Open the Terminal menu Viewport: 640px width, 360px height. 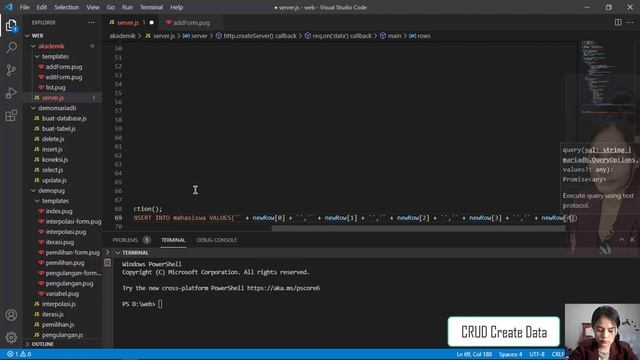pyautogui.click(x=151, y=7)
